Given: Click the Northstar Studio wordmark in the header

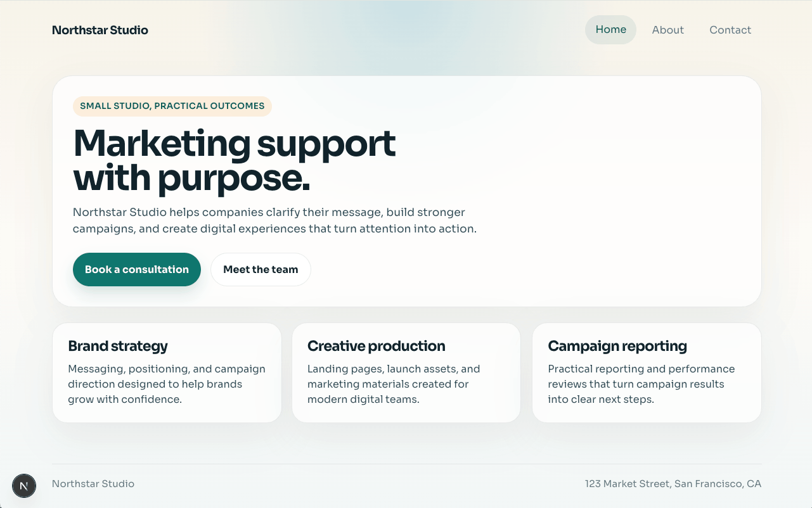Looking at the screenshot, I should point(100,30).
